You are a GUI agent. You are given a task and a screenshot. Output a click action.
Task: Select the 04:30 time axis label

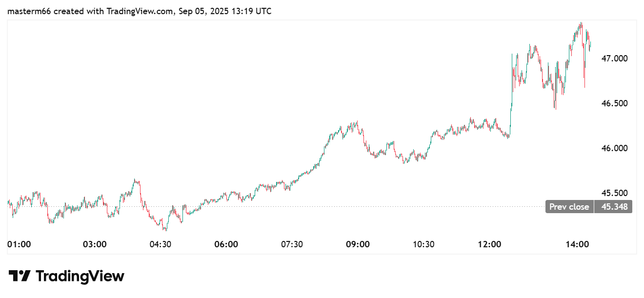click(160, 244)
